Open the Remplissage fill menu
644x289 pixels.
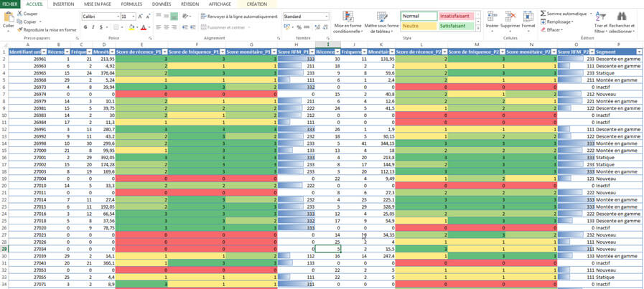coord(558,22)
